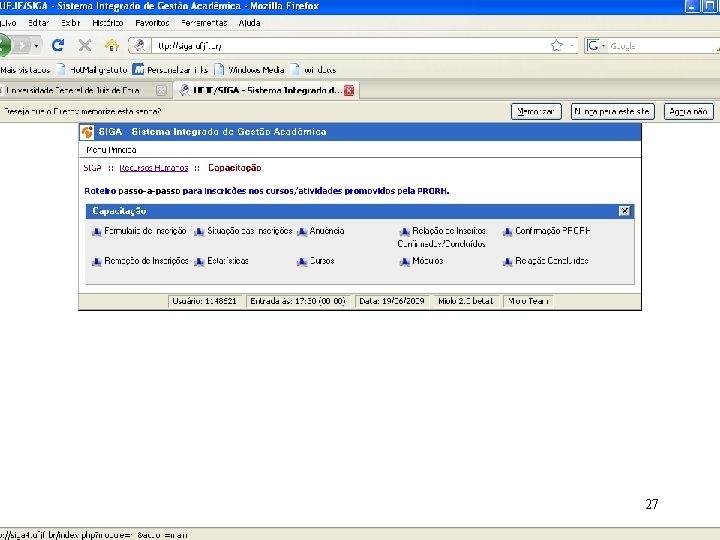Viewport: 720px width, 540px height.
Task: Open the search engine selector dropdown
Action: point(596,45)
